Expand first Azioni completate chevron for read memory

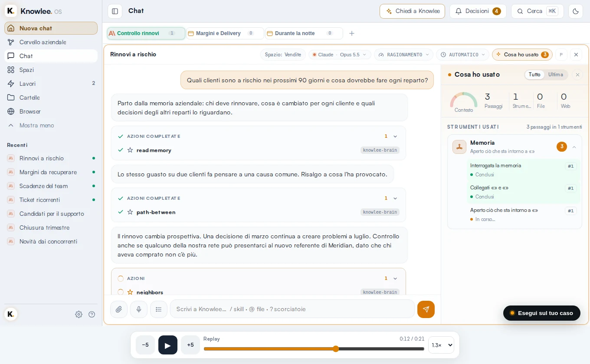[395, 136]
